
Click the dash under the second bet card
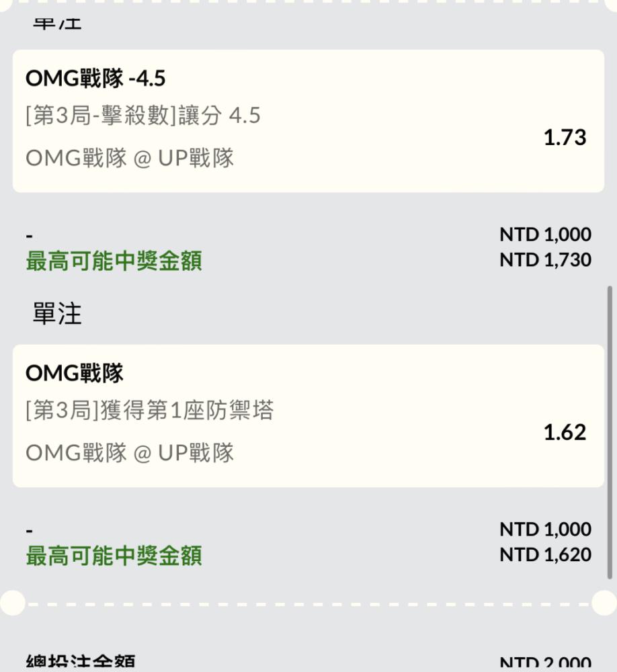point(29,531)
